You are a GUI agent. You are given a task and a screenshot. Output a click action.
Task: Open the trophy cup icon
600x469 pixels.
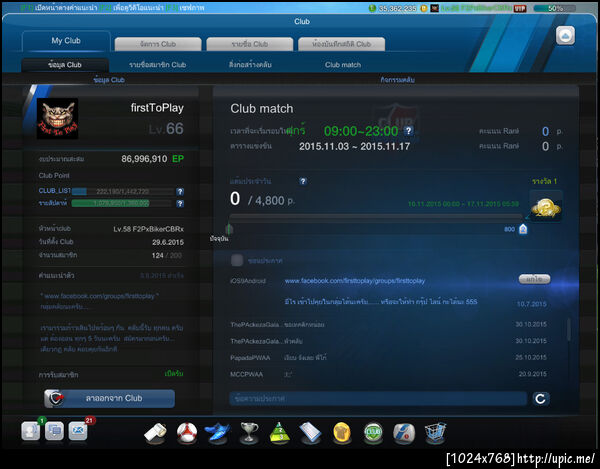tap(249, 433)
